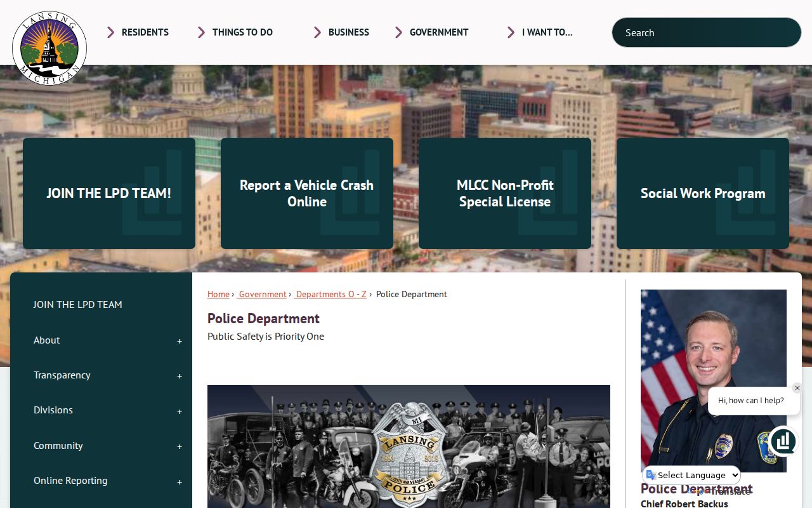Click the chevron beside Business
This screenshot has width=812, height=508.
coord(317,32)
